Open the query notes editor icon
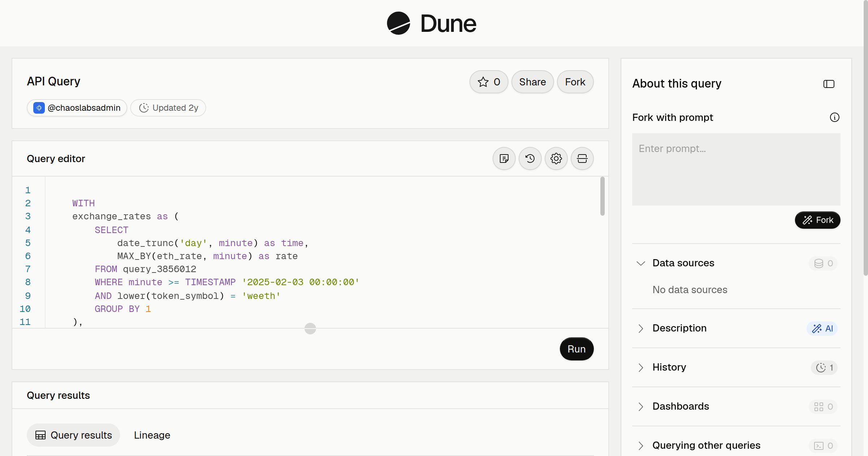The height and width of the screenshot is (456, 868). coord(504,159)
